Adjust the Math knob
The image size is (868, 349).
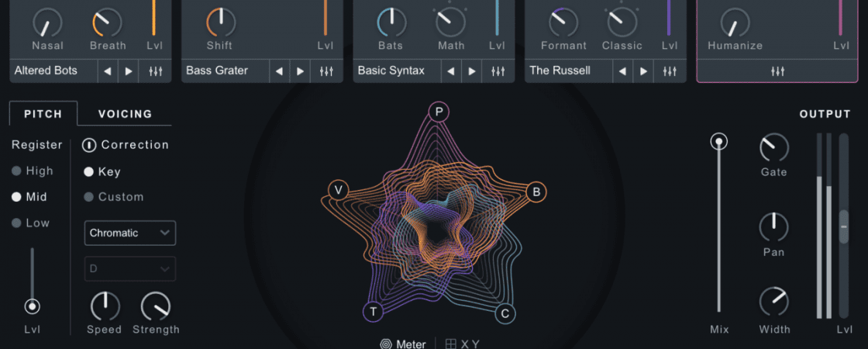[450, 22]
